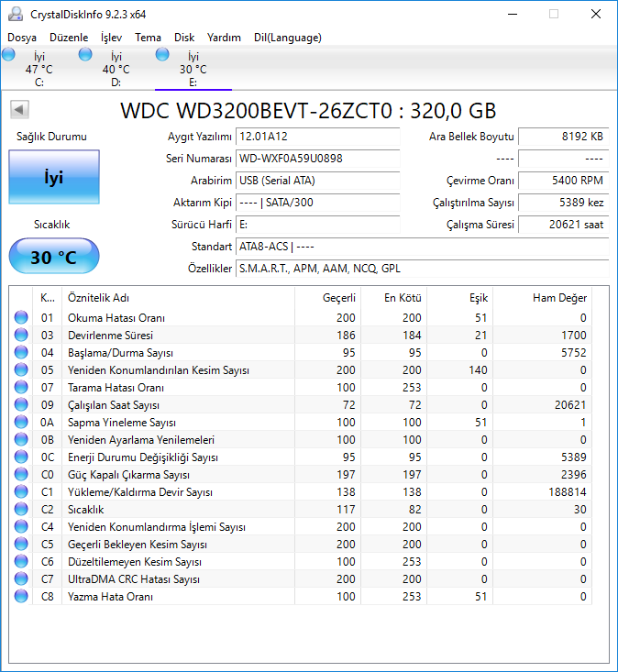Image resolution: width=618 pixels, height=672 pixels.
Task: Click the 30 °C temperature button
Action: 54,257
